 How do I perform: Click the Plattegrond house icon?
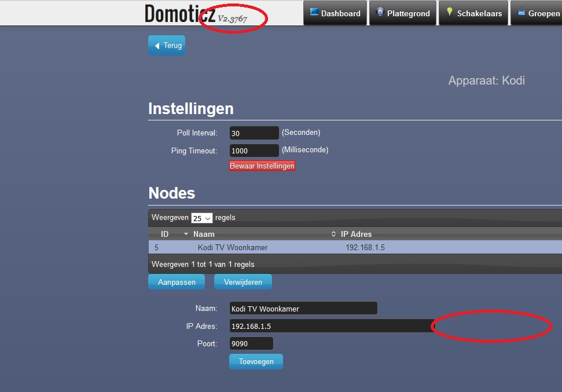tap(380, 12)
